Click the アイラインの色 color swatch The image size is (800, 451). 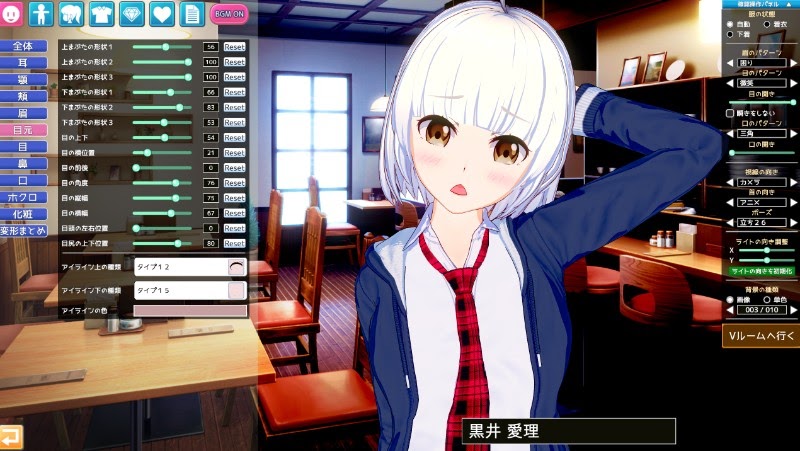pyautogui.click(x=190, y=311)
